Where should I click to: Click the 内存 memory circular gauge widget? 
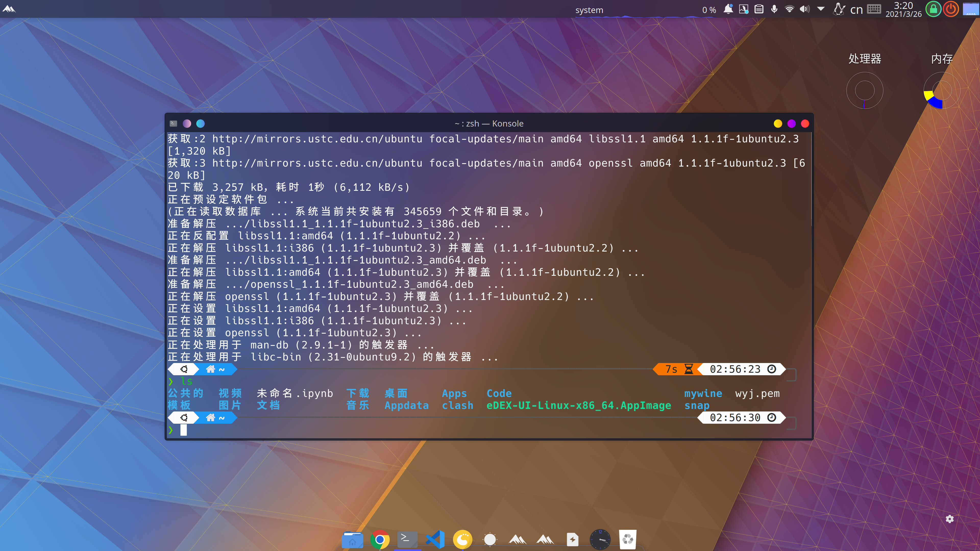tap(942, 91)
